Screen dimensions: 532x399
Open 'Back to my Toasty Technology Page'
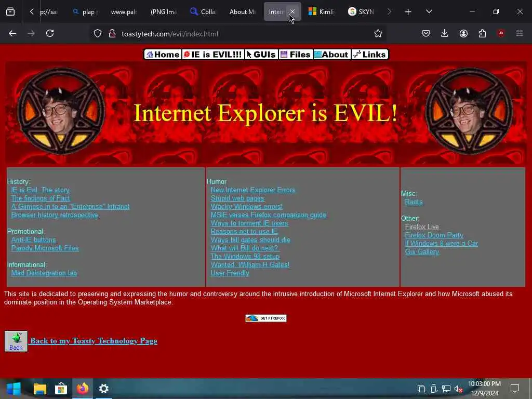(x=94, y=341)
